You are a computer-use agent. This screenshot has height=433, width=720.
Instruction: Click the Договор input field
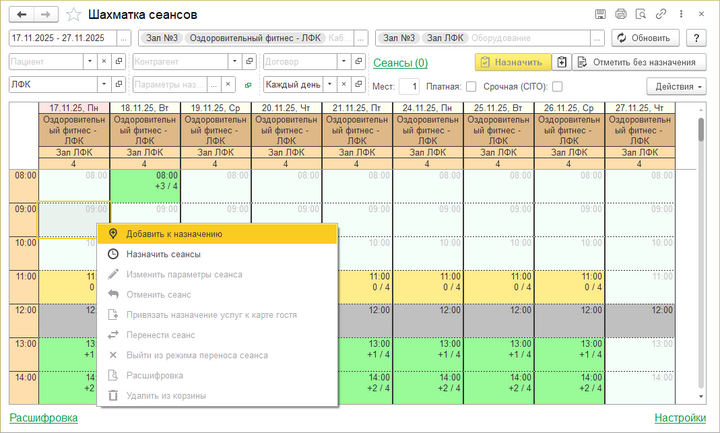300,62
